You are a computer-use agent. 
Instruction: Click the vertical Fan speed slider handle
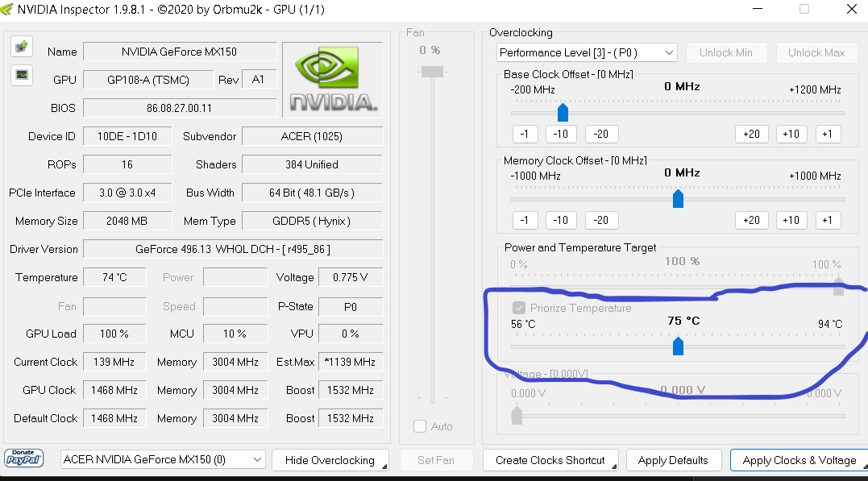(432, 72)
